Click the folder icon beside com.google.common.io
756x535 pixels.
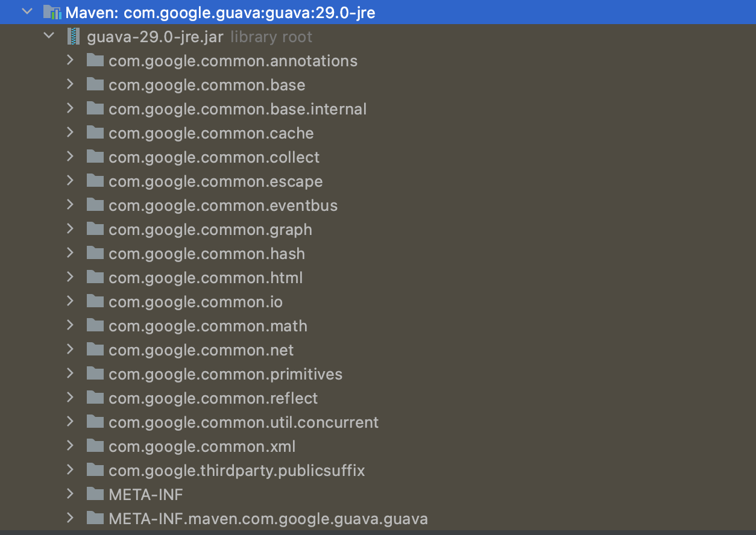(95, 301)
